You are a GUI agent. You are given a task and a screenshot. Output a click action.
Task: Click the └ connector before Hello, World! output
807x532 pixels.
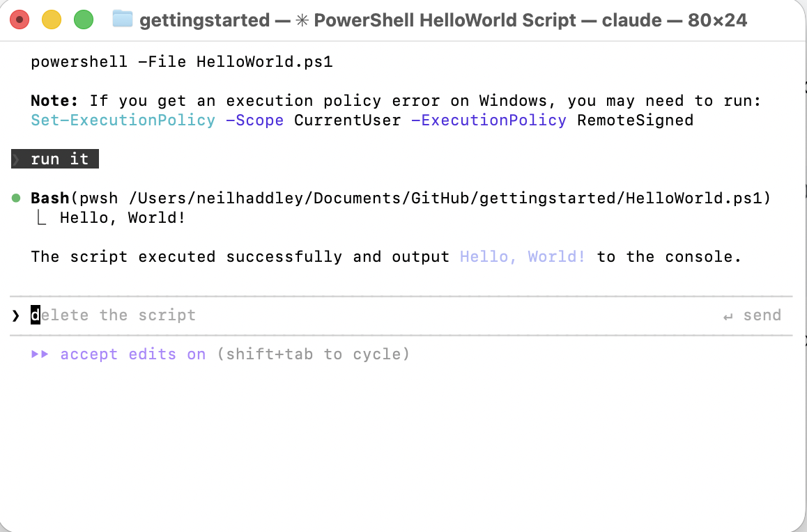(x=41, y=217)
